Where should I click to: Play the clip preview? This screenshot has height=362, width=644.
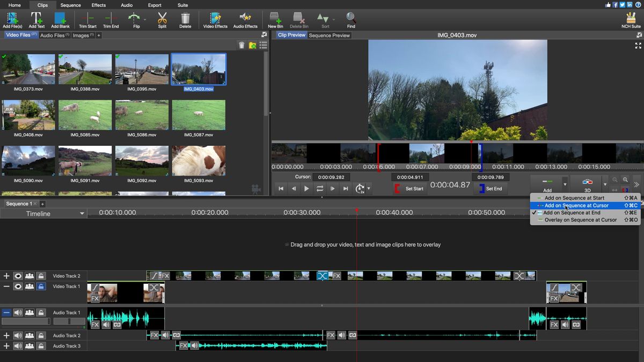pos(306,188)
